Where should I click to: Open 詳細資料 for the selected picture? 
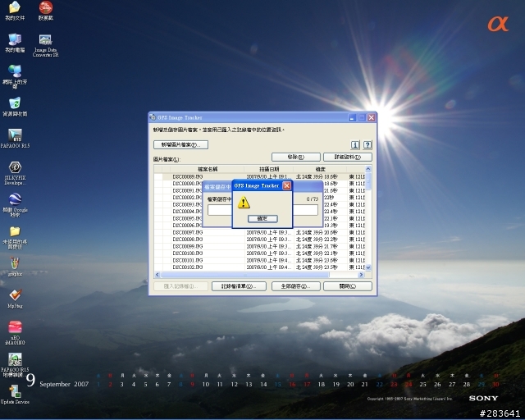coord(348,157)
